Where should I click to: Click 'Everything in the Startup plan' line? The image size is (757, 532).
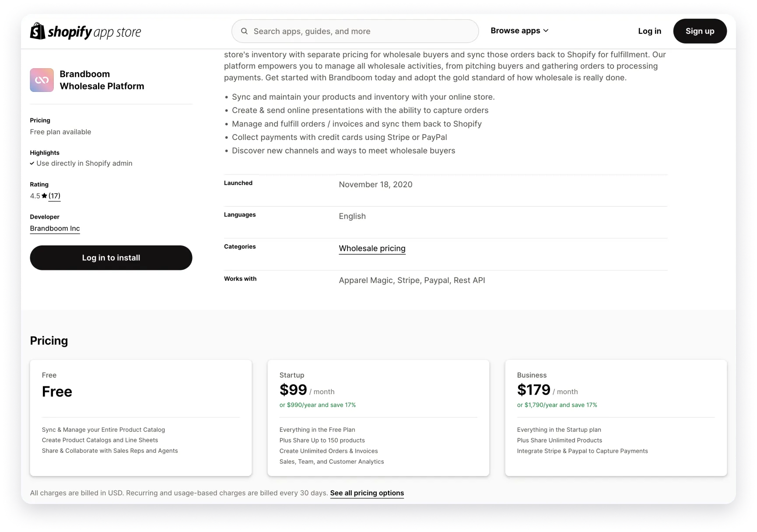559,430
